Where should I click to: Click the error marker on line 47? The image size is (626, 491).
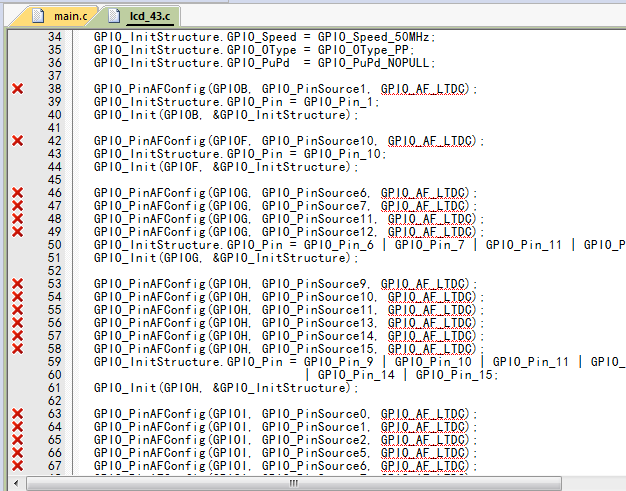coord(18,206)
